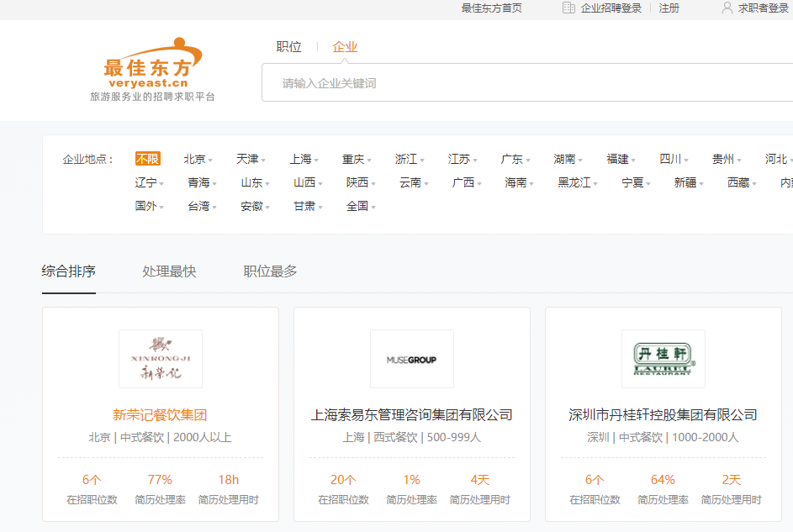
Task: Click "深圳 | 中式餐饮 | 1000-2000人" info line
Action: click(663, 438)
